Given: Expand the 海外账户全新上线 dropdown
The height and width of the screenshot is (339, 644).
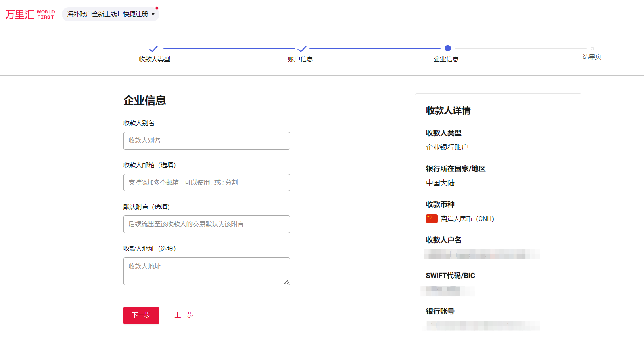Looking at the screenshot, I should [x=110, y=14].
